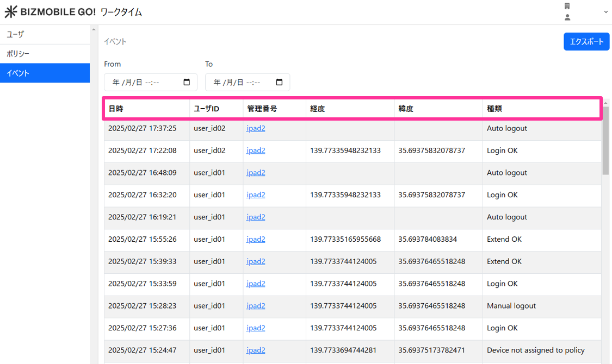Open the From date calendar picker icon

[x=187, y=83]
